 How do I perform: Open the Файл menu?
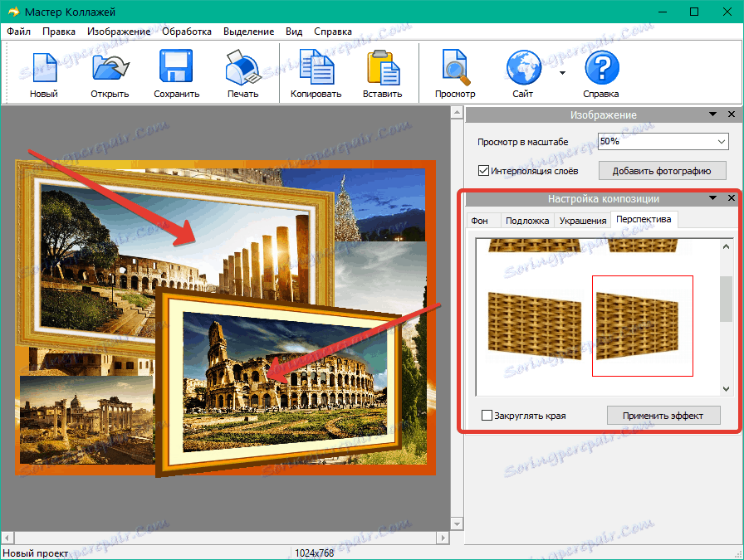coord(18,32)
